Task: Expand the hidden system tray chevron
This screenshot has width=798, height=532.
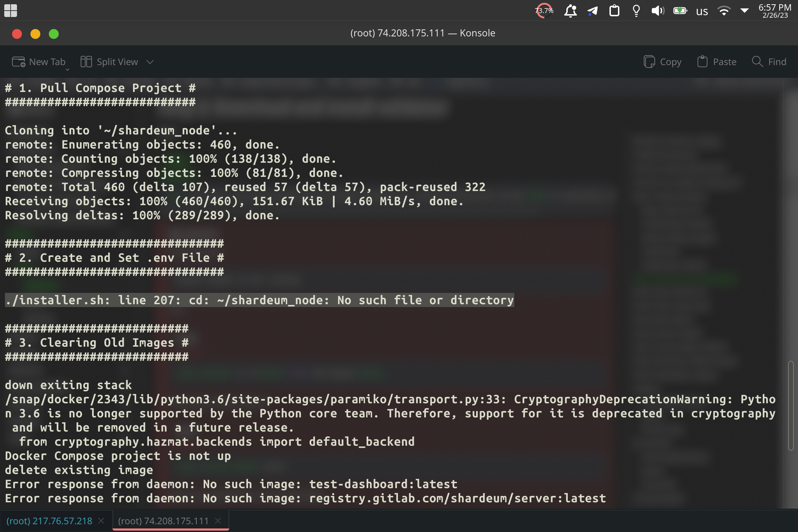Action: 745,11
